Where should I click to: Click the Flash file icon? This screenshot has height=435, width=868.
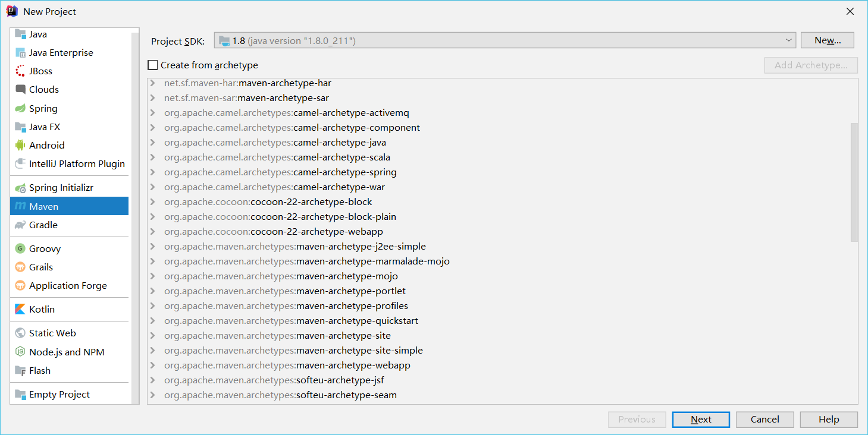click(x=20, y=370)
